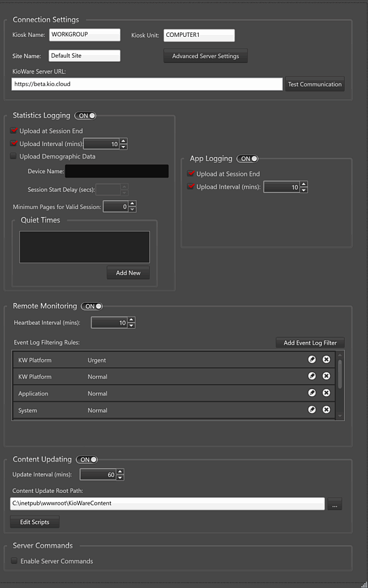368x588 pixels.
Task: Click the Heartbeat Interval value box
Action: pyautogui.click(x=109, y=323)
